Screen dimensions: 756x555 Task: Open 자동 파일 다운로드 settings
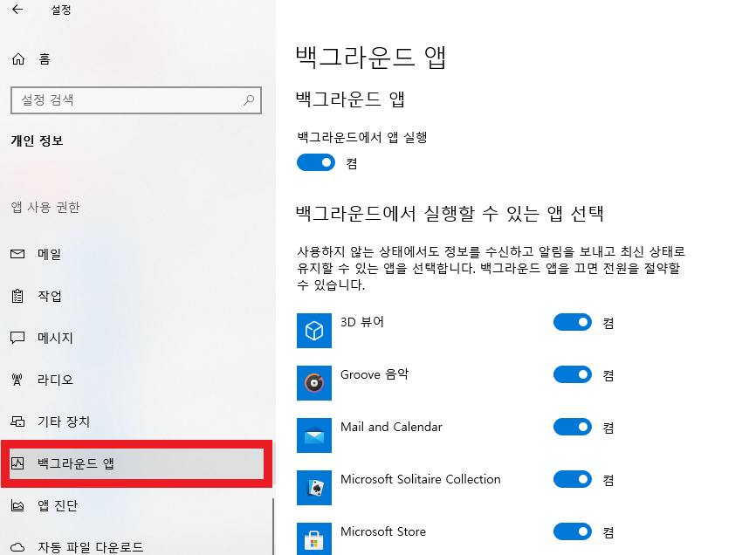[x=136, y=546]
